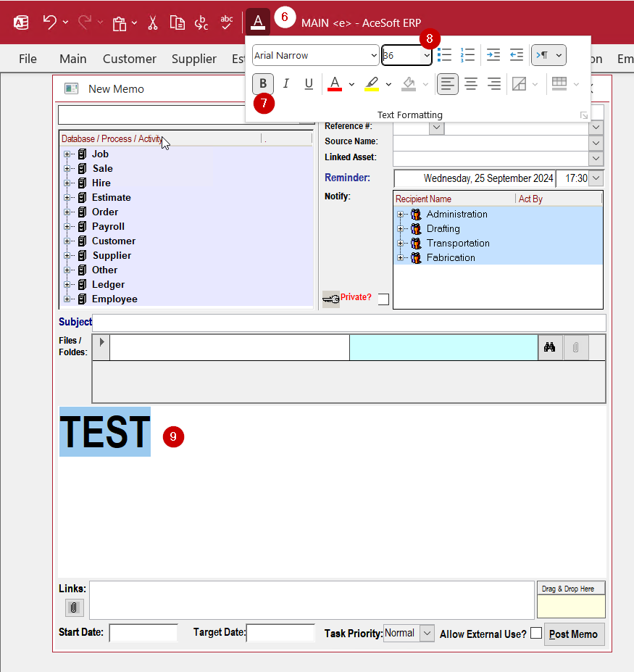Viewport: 634px width, 672px height.
Task: Toggle Bold formatting
Action: [x=263, y=83]
